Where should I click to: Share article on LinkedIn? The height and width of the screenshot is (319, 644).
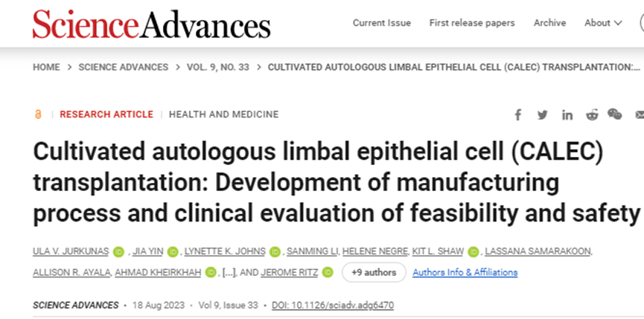567,115
